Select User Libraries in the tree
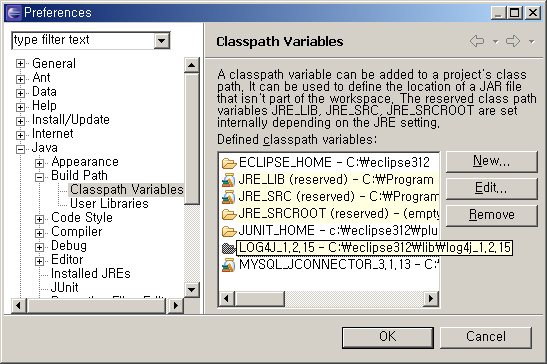547x364 pixels. coord(109,203)
